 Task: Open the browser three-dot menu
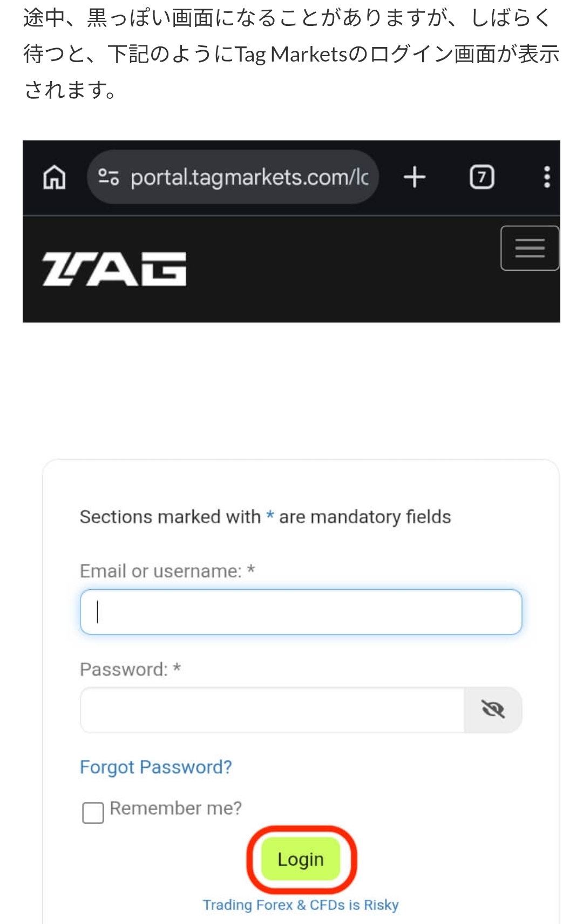547,177
